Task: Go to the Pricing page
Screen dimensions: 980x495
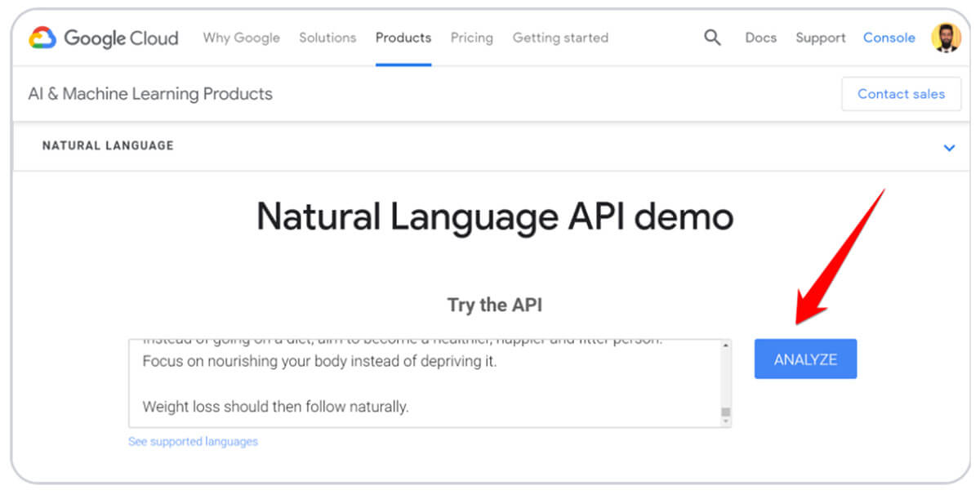Action: [x=472, y=38]
